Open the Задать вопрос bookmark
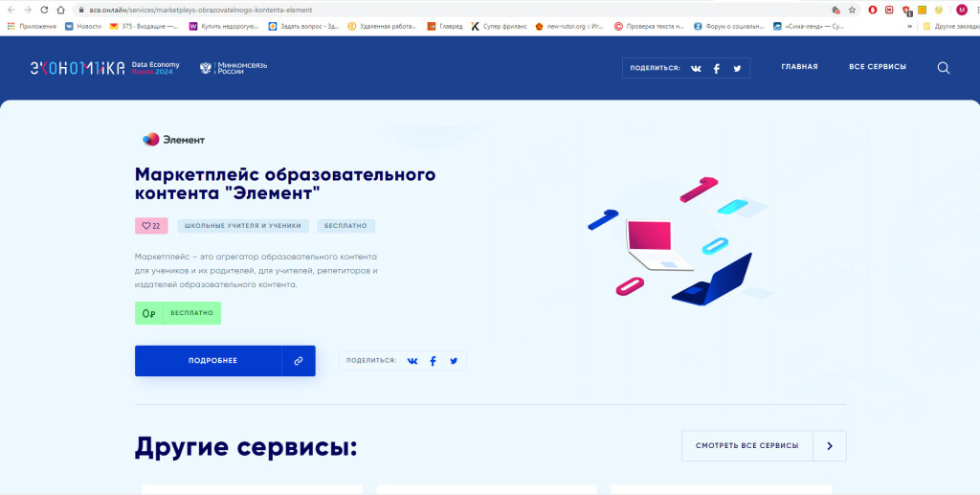The height and width of the screenshot is (495, 980). point(303,26)
